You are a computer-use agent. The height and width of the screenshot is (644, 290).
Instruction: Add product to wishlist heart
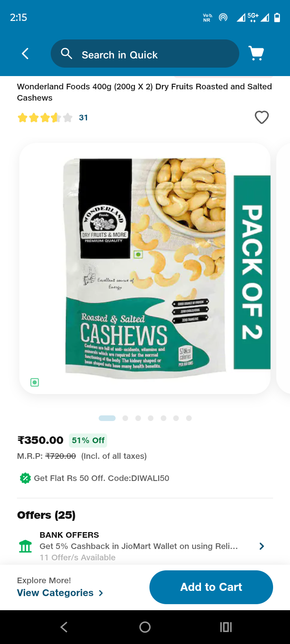pyautogui.click(x=262, y=118)
